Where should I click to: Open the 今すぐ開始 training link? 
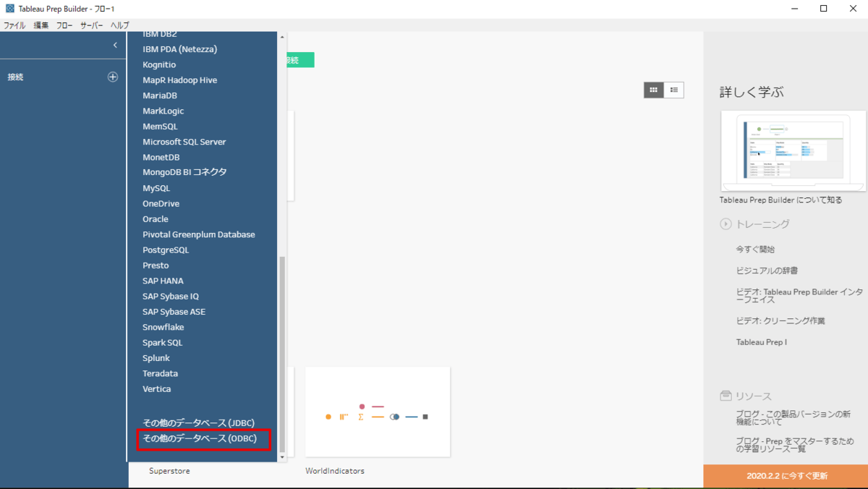[755, 249]
